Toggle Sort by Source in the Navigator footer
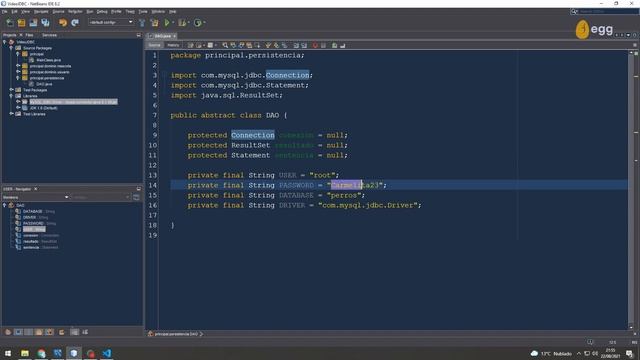Viewport: 640px width, 360px height. coord(85,332)
